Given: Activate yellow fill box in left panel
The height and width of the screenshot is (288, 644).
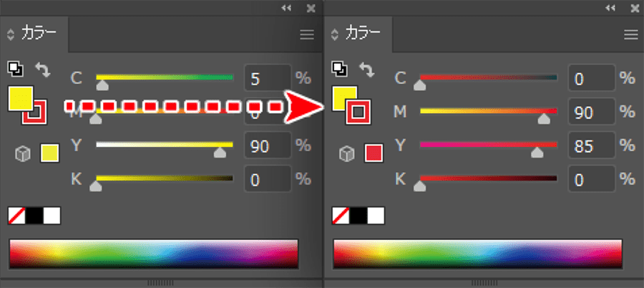Looking at the screenshot, I should (x=19, y=97).
